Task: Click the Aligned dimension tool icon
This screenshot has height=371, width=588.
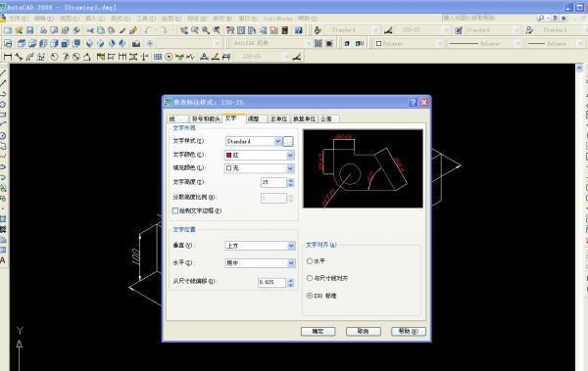Action: pos(19,57)
